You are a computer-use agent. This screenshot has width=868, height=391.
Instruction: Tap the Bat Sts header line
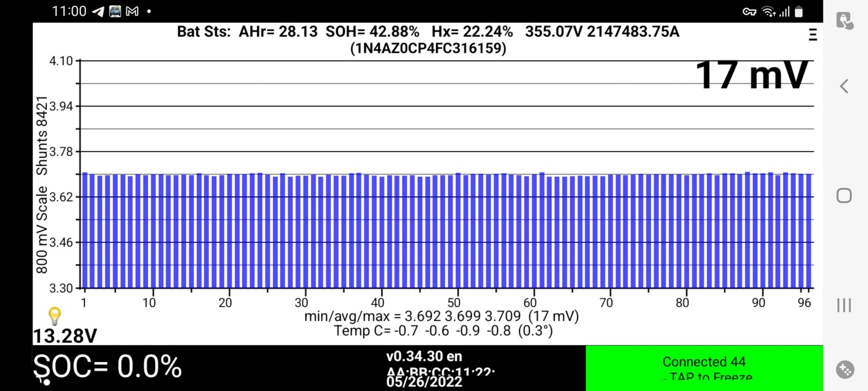428,32
